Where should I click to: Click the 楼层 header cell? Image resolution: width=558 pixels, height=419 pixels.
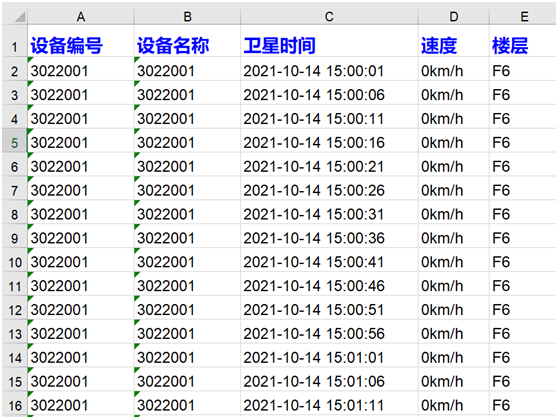coord(523,41)
